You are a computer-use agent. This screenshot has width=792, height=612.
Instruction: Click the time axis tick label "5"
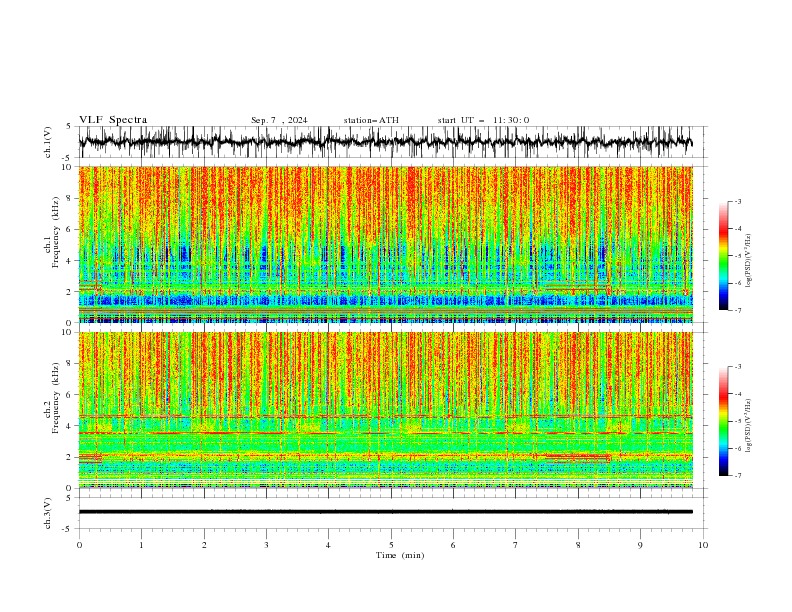[391, 545]
